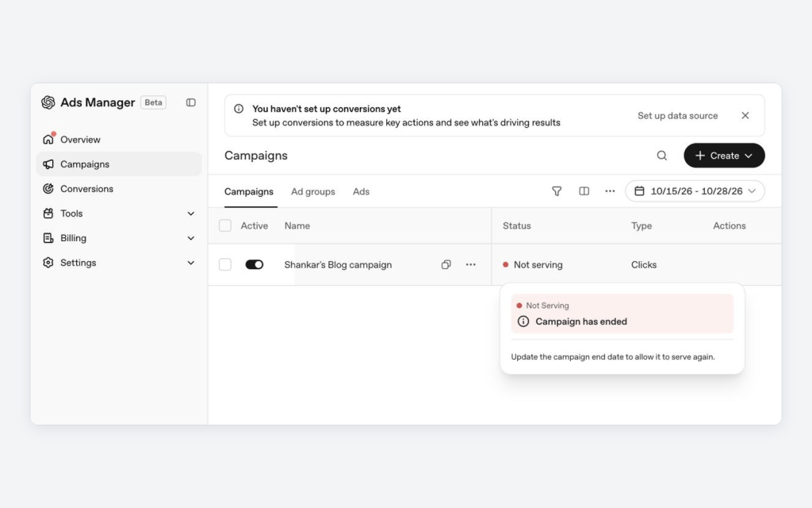Open the Shankar's Blog campaign name

pos(338,264)
